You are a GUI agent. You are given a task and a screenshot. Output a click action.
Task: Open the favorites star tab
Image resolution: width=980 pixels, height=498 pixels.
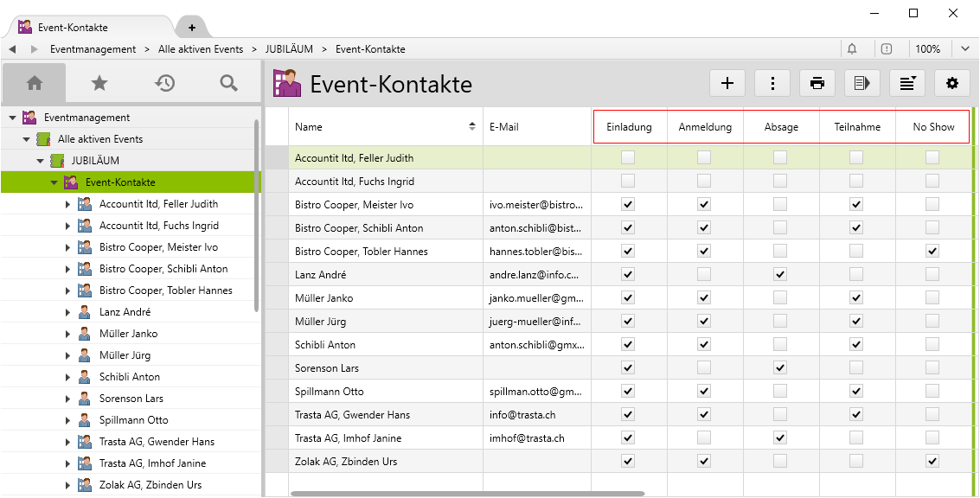tap(99, 83)
